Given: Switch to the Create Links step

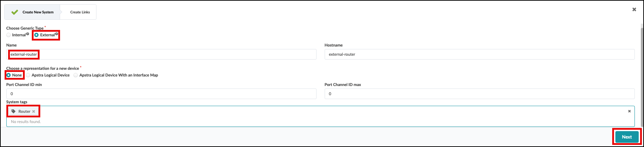Looking at the screenshot, I should (80, 12).
